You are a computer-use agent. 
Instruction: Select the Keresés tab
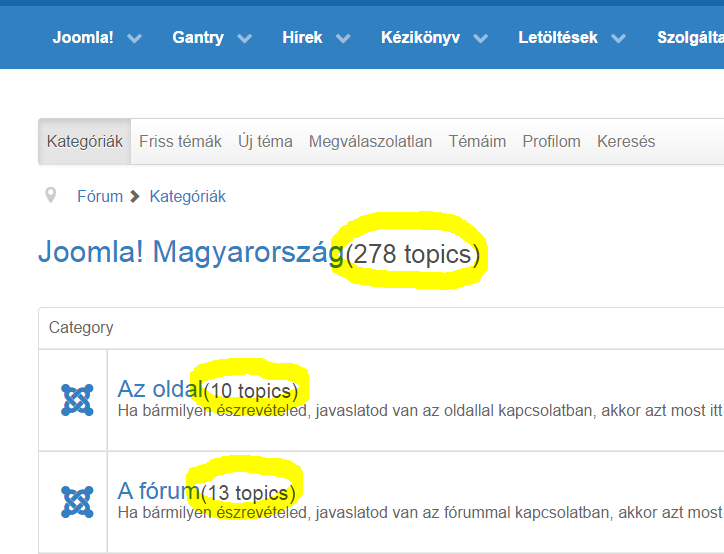(626, 141)
